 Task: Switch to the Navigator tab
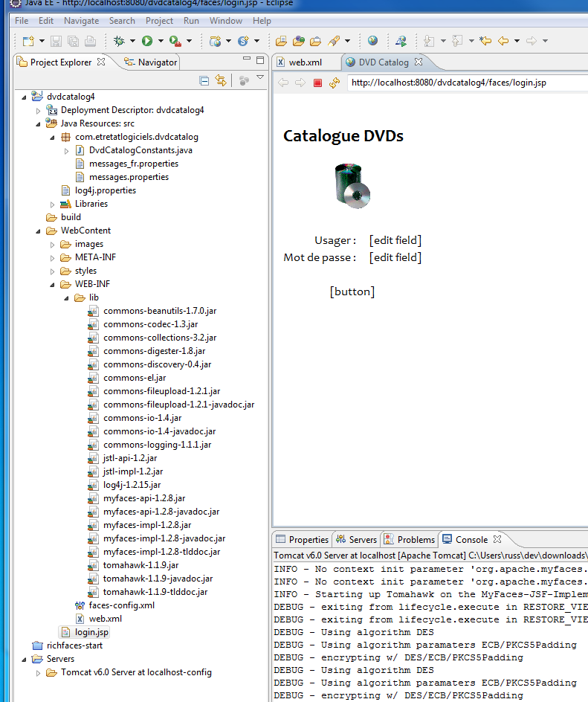(150, 62)
